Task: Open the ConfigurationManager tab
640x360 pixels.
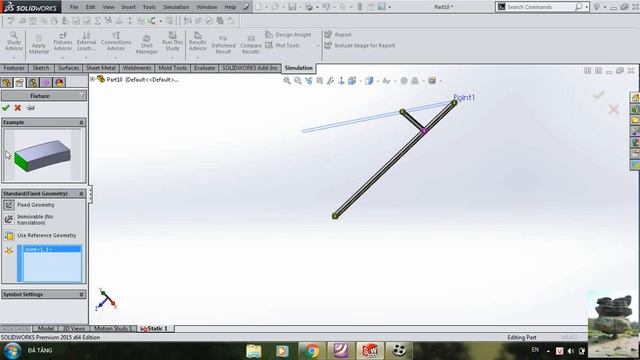Action: click(33, 83)
